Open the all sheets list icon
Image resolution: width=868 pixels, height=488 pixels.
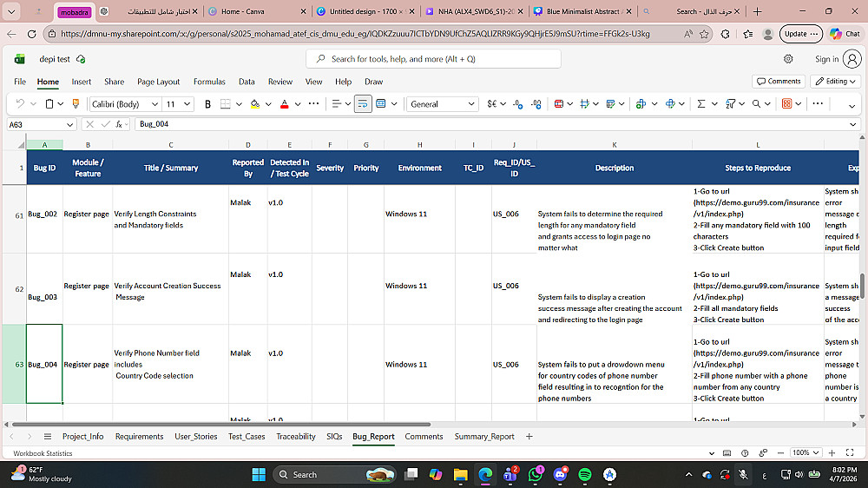click(48, 437)
